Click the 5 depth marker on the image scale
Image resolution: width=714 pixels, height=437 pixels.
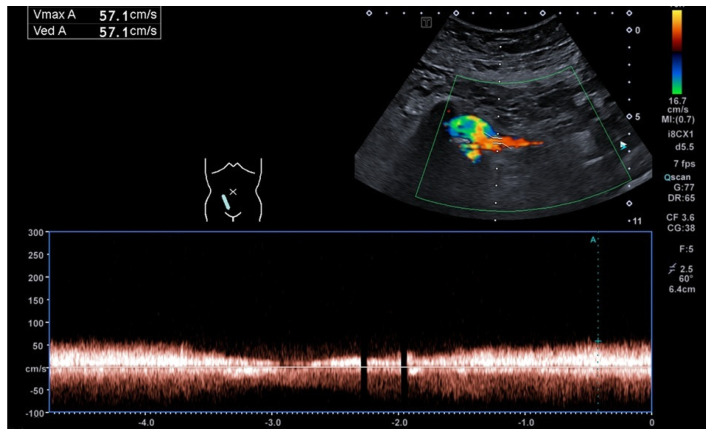point(638,117)
